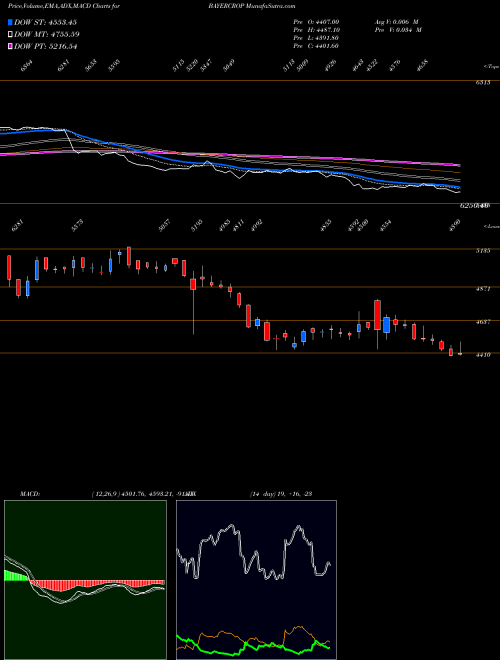Click the 4410 price axis label

(x=483, y=355)
